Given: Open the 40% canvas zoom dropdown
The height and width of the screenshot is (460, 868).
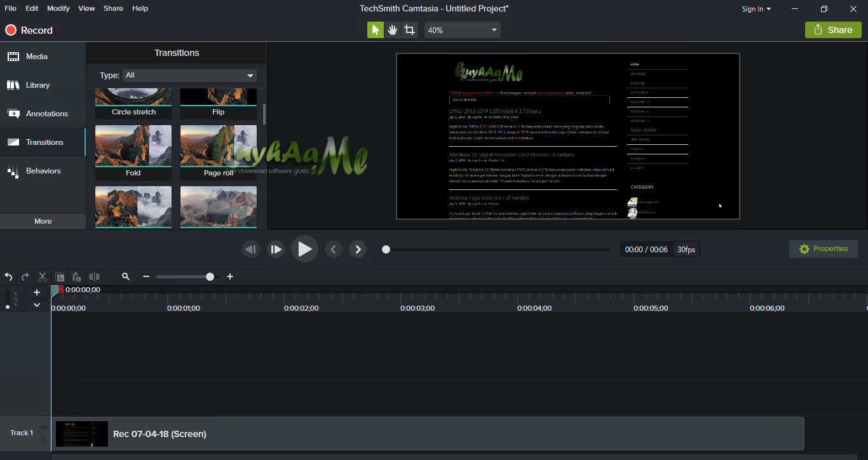Looking at the screenshot, I should [463, 30].
